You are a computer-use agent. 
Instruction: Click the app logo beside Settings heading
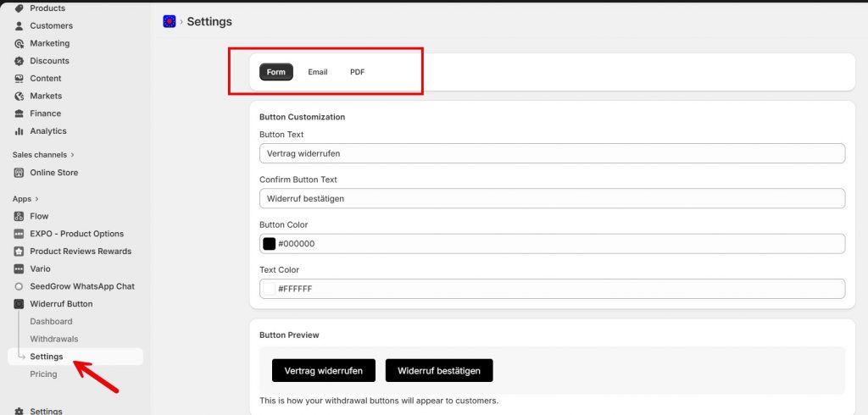169,21
